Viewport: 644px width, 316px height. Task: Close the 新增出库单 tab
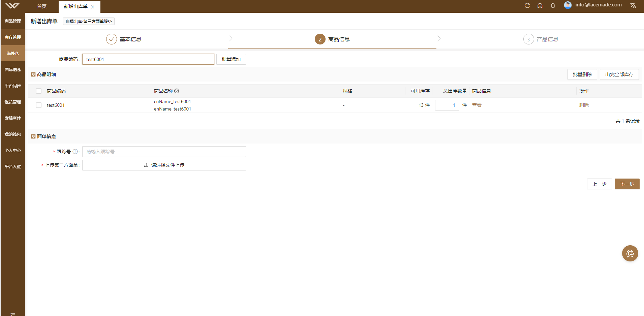click(x=93, y=7)
